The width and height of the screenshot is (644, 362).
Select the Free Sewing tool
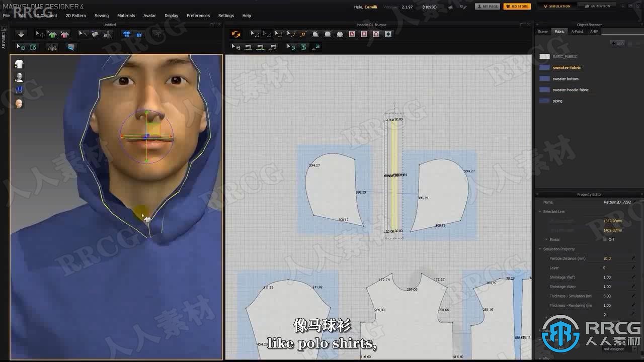260,47
